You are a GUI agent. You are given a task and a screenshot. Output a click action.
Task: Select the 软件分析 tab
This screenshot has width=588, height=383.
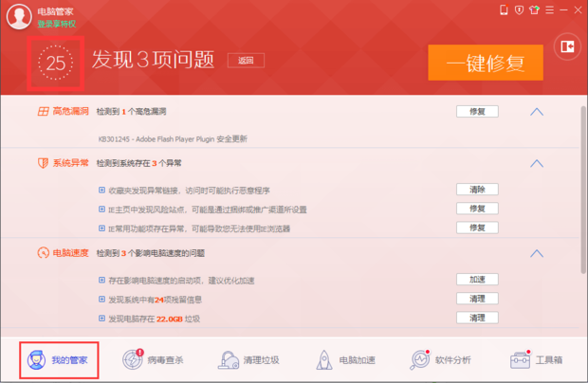[439, 360]
